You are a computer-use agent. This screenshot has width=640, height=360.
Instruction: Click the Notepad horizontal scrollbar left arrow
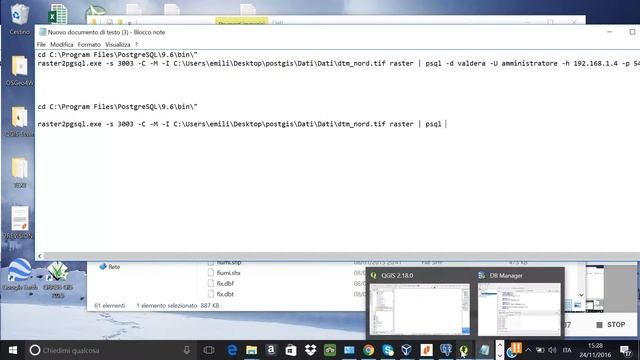click(40, 256)
